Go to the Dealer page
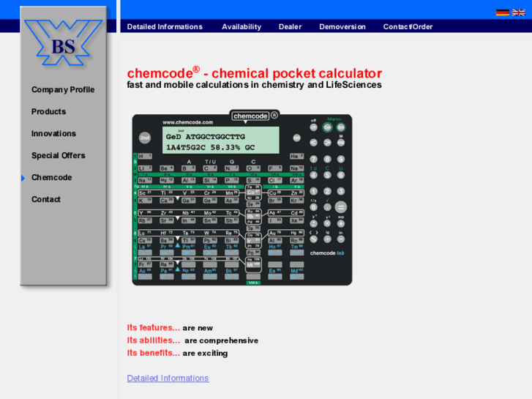Screen dimensions: 532x399 tap(290, 27)
